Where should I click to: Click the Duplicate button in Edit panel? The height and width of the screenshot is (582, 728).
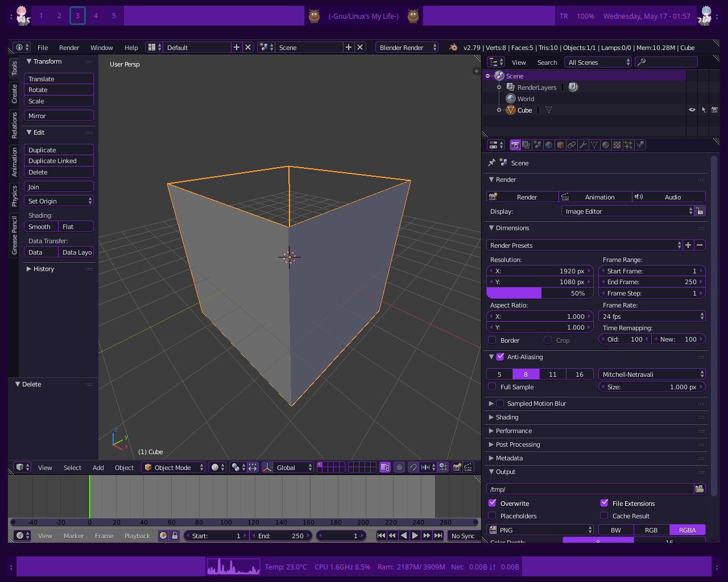click(x=59, y=149)
